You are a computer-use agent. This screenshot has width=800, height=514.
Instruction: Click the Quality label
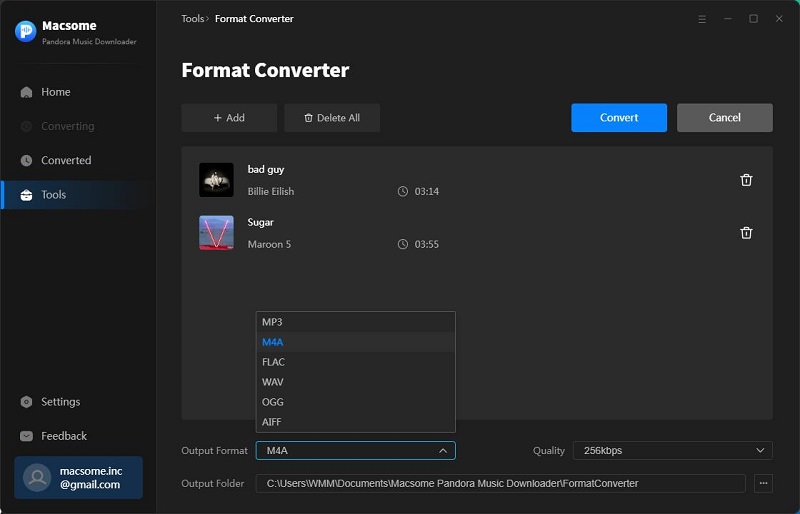tap(549, 451)
